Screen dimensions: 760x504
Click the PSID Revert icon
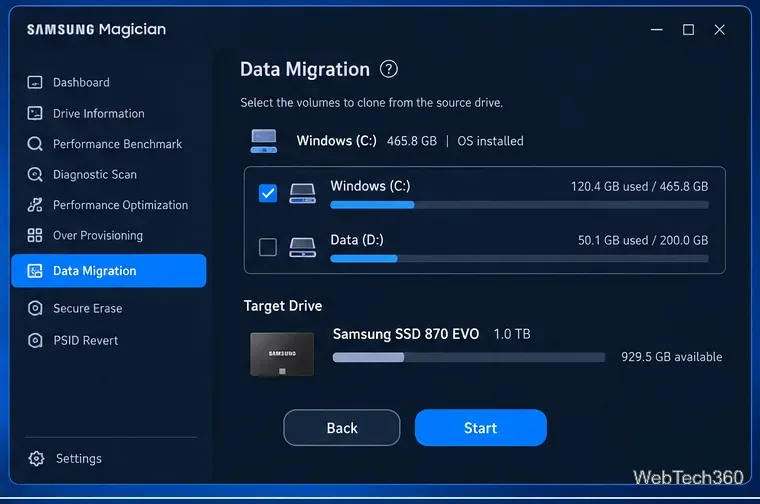pos(35,340)
